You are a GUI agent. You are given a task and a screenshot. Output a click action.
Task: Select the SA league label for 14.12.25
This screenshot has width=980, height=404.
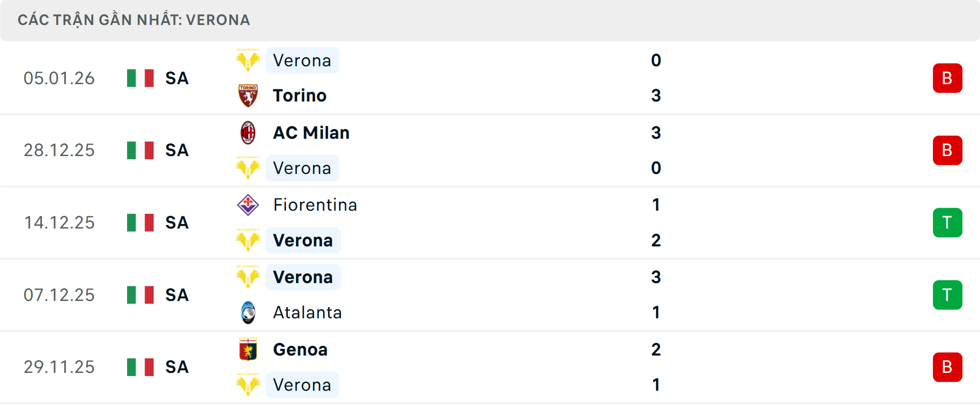point(177,222)
